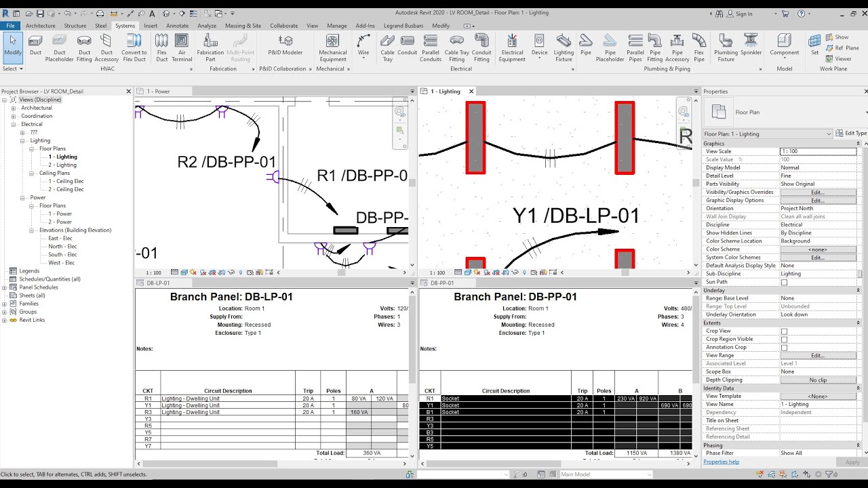Click the Pipe tool
Screen dimensions: 868x488
586,45
